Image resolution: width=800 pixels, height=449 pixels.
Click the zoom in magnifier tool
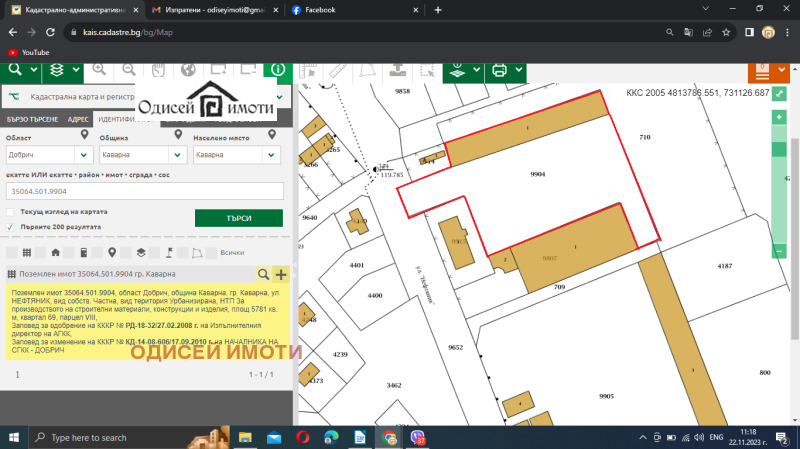click(100, 70)
